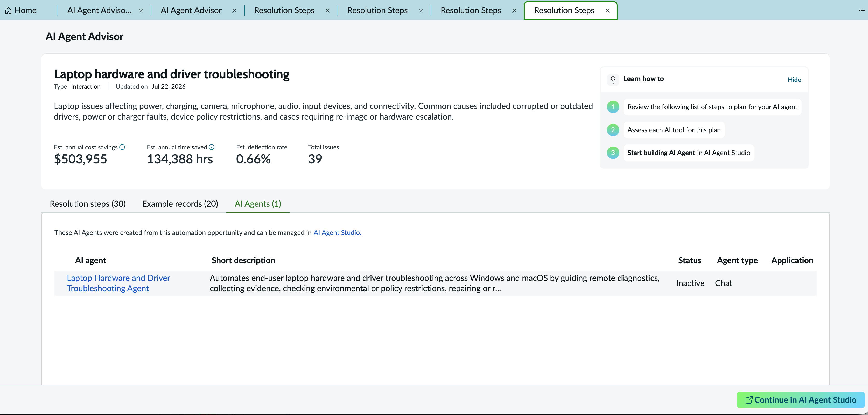Click step 'Review the following list of steps'

[712, 107]
